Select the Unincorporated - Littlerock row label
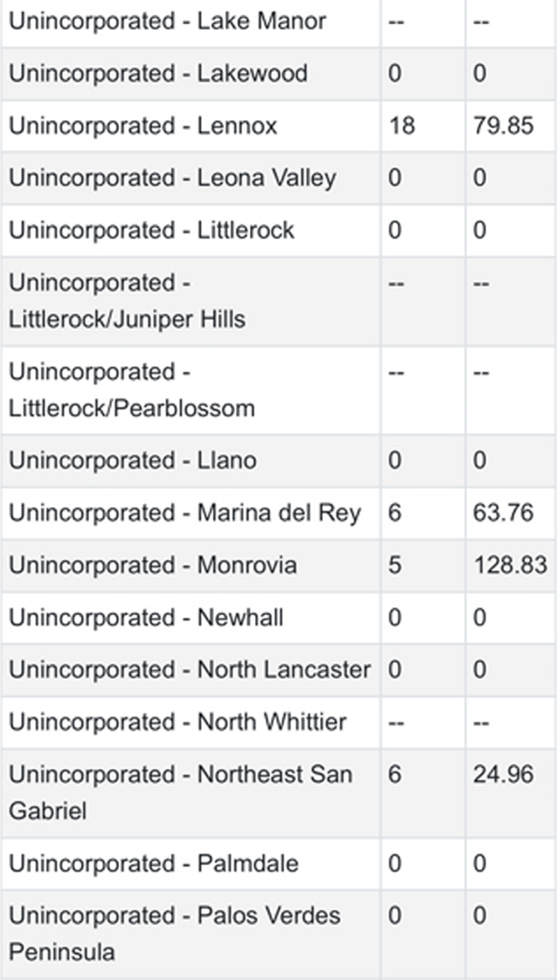This screenshot has width=560, height=980. [x=151, y=230]
